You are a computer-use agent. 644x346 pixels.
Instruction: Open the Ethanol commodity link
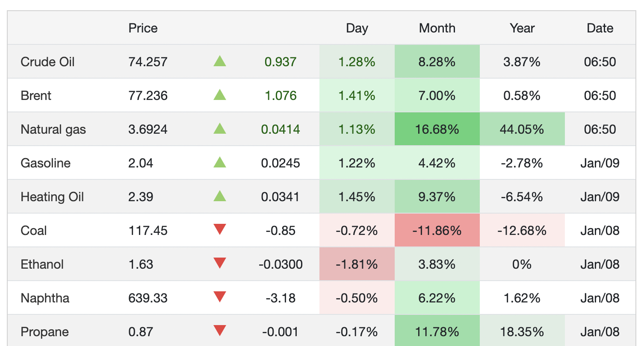[x=42, y=264]
